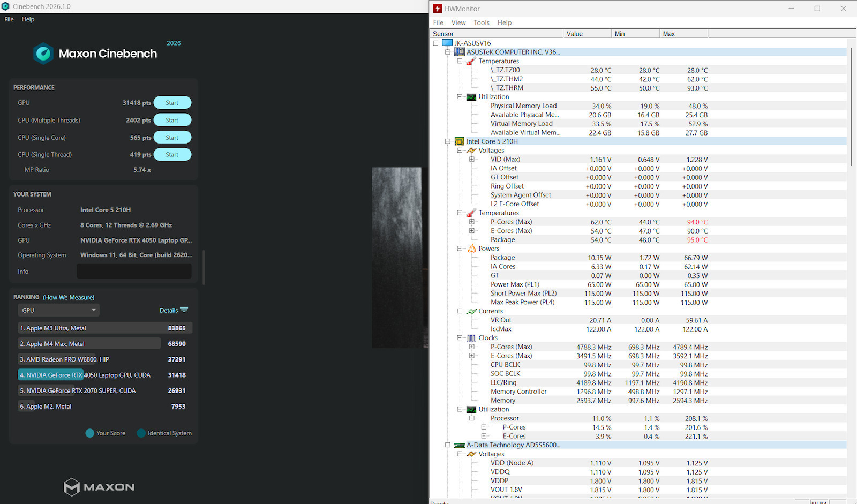
Task: Click the Sensor column header
Action: (x=497, y=34)
